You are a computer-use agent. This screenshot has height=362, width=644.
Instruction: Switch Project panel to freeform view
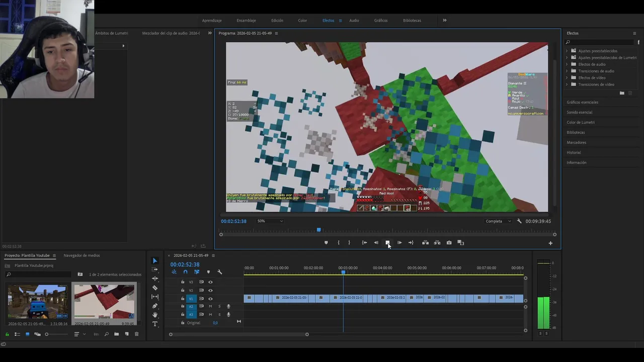coord(37,334)
